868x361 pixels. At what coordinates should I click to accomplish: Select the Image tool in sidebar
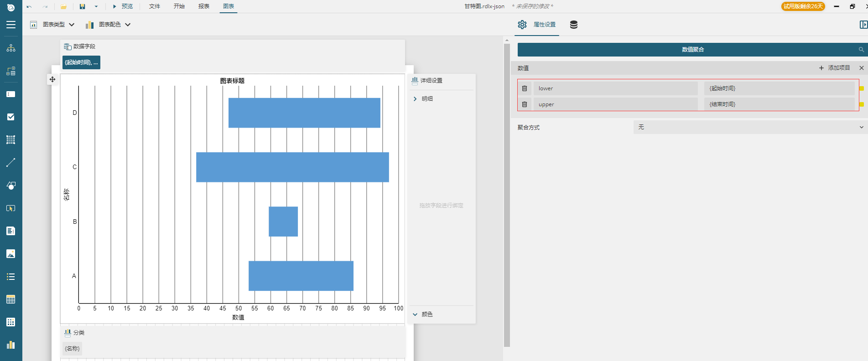pyautogui.click(x=11, y=254)
